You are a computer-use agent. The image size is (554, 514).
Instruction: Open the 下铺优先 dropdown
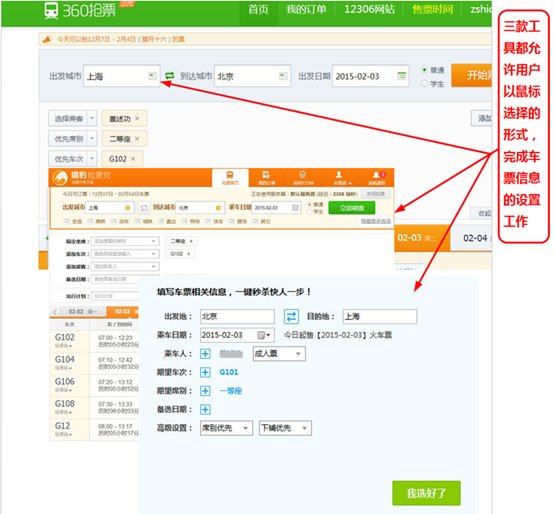point(285,428)
